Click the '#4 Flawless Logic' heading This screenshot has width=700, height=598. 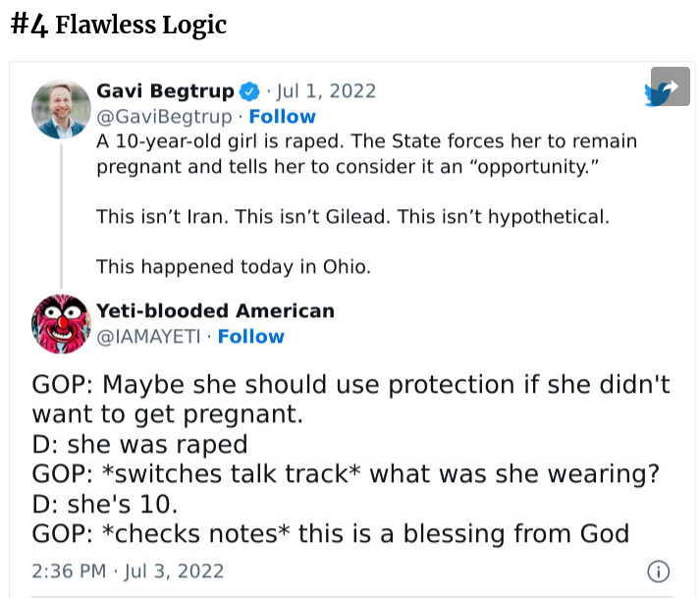coord(119,25)
